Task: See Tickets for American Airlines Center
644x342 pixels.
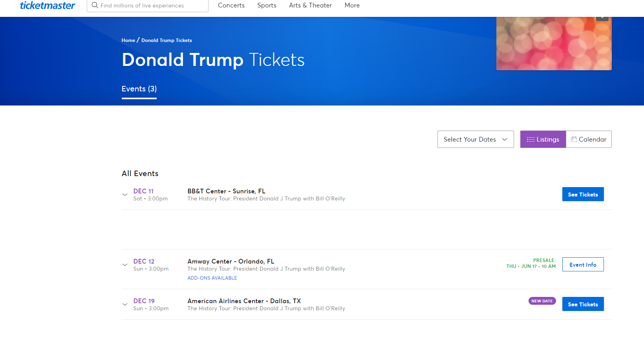Action: 583,304
